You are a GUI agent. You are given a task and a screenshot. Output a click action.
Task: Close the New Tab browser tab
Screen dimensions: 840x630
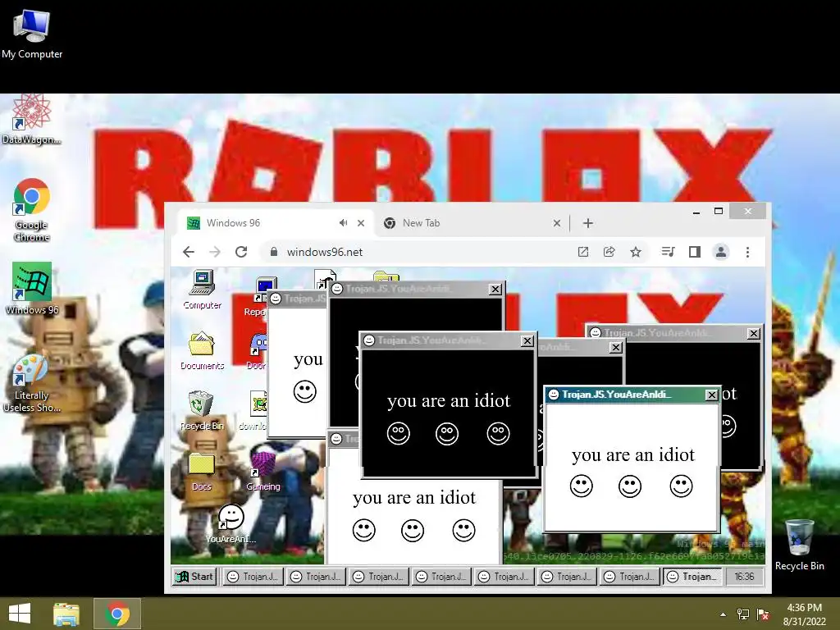point(557,223)
